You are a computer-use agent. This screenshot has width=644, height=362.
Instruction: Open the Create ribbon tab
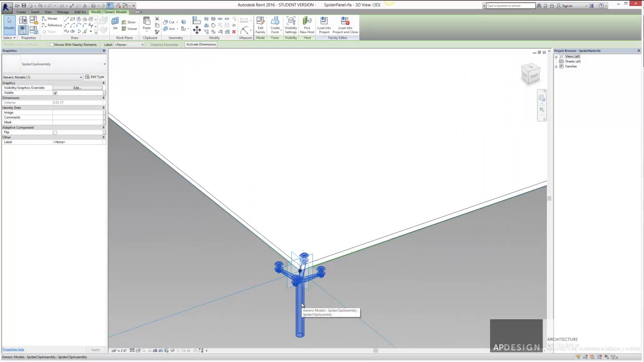click(x=21, y=12)
